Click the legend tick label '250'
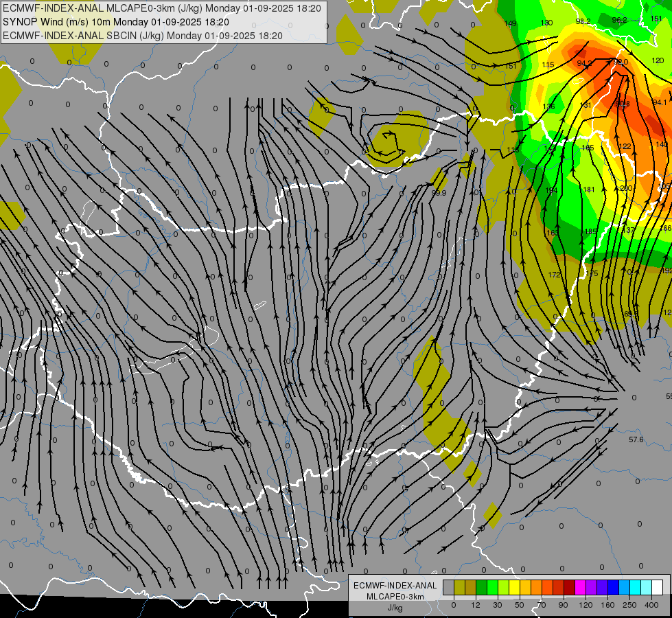Viewport: 672px width, 618px height. click(629, 605)
